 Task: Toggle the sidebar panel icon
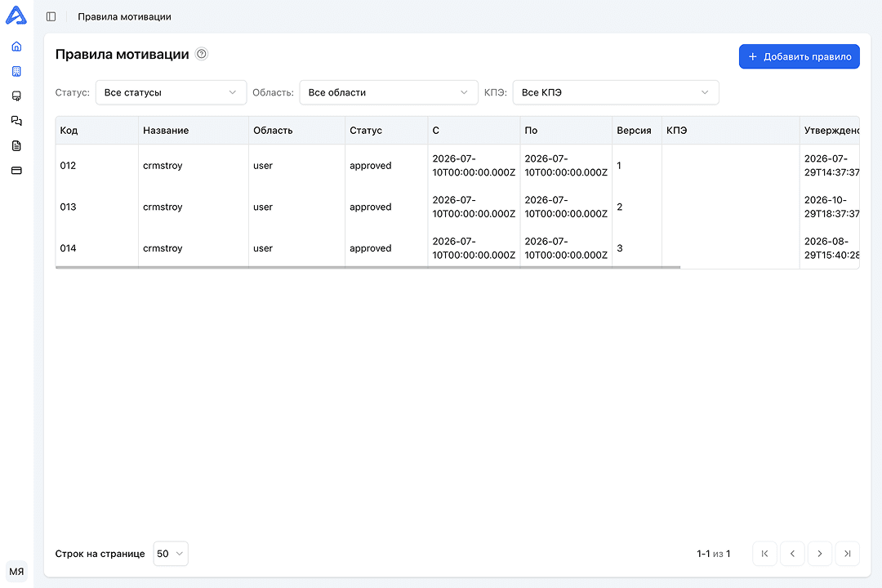51,17
